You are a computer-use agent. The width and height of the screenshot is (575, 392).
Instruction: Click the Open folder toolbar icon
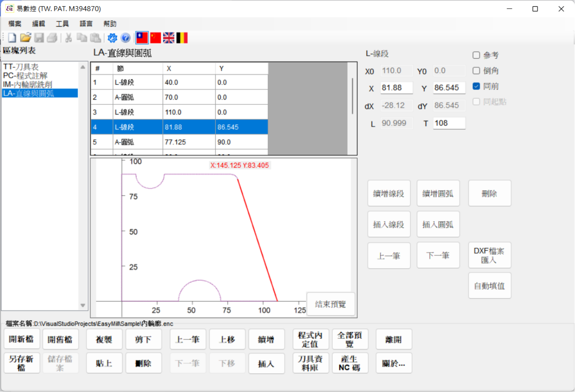point(26,38)
